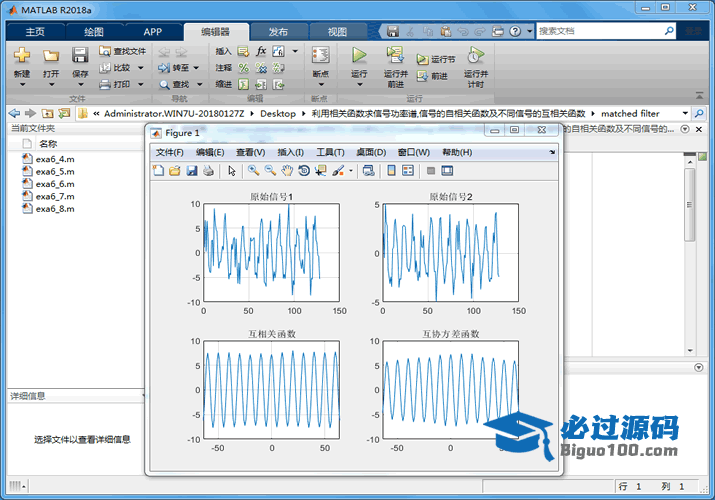Image resolution: width=715 pixels, height=500 pixels.
Task: Open Figure 1 帮助(H) menu
Action: [x=457, y=152]
